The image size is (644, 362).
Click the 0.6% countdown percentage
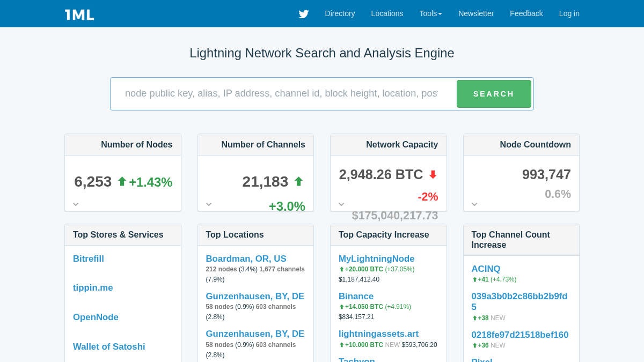point(558,194)
